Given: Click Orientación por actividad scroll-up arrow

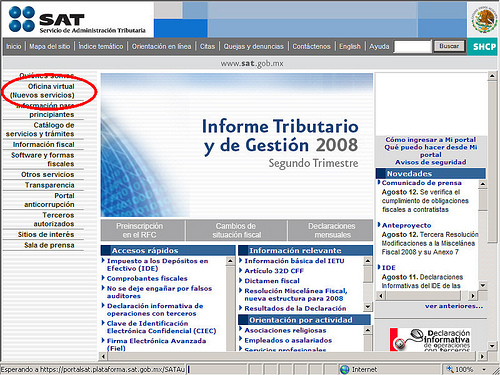Looking at the screenshot, I should 368,330.
